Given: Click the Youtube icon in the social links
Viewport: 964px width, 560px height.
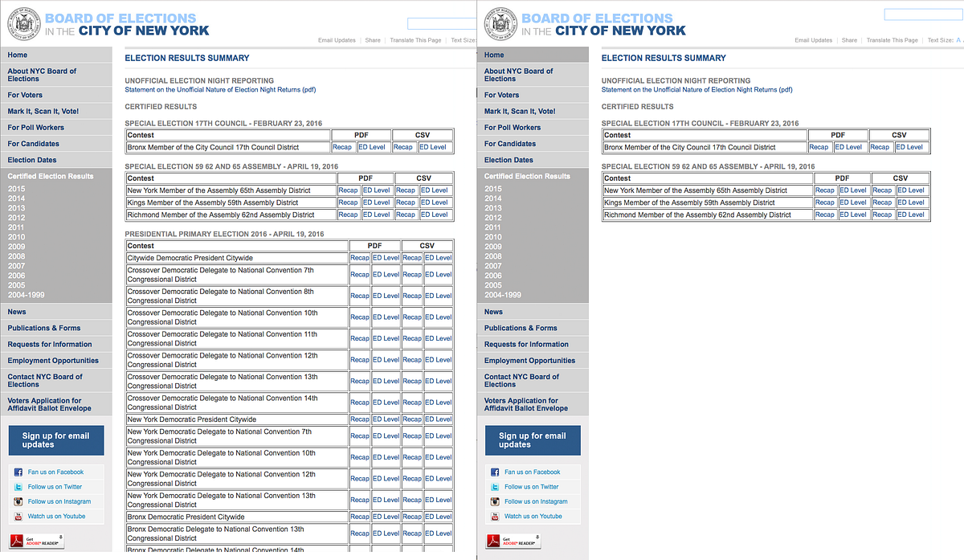Looking at the screenshot, I should (x=20, y=516).
